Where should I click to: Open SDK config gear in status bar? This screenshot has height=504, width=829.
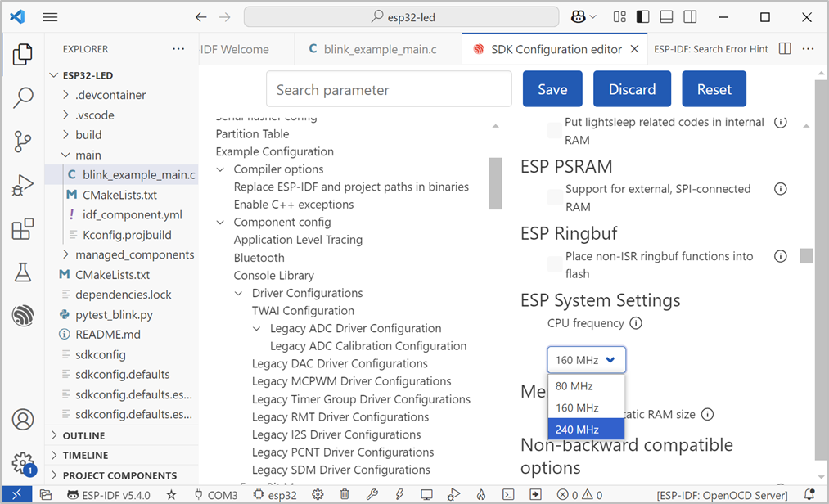tap(318, 495)
